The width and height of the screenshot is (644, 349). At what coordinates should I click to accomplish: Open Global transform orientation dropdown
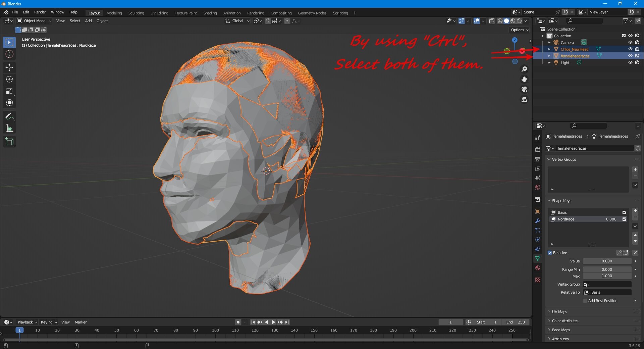tap(237, 21)
